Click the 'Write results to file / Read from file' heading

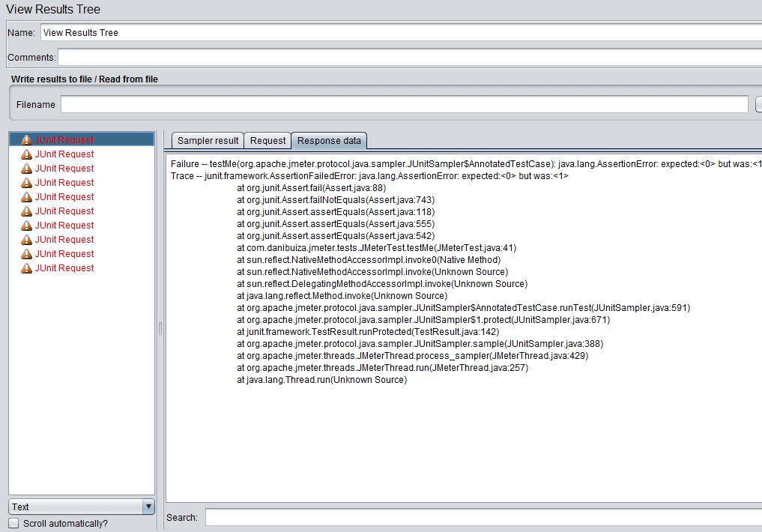tap(85, 79)
